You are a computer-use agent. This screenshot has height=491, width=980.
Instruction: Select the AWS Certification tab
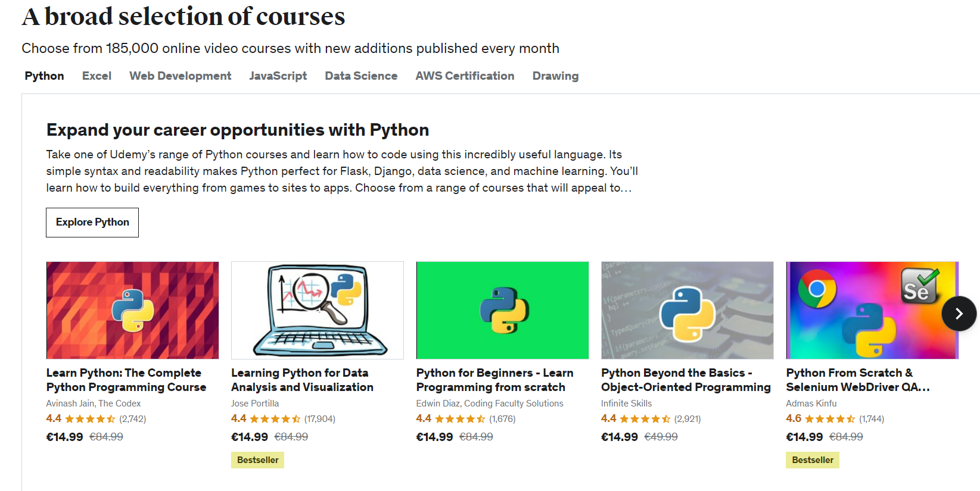(x=465, y=76)
